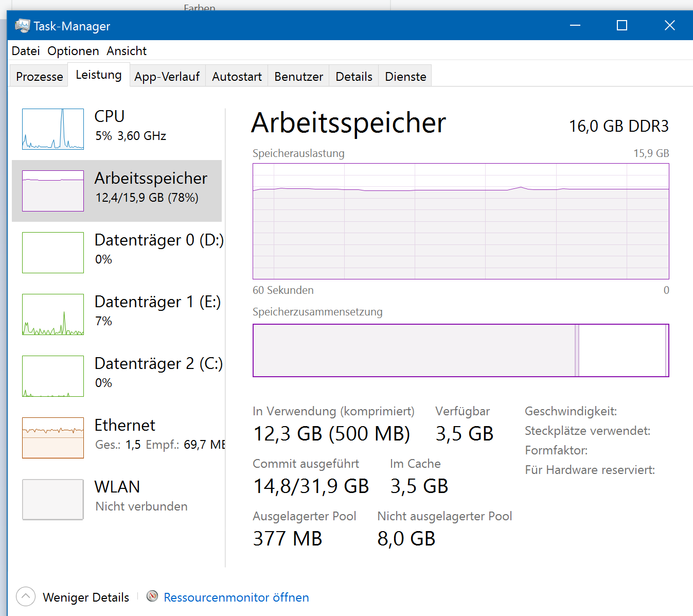The image size is (693, 616).
Task: Open the Dienste tab
Action: click(405, 77)
